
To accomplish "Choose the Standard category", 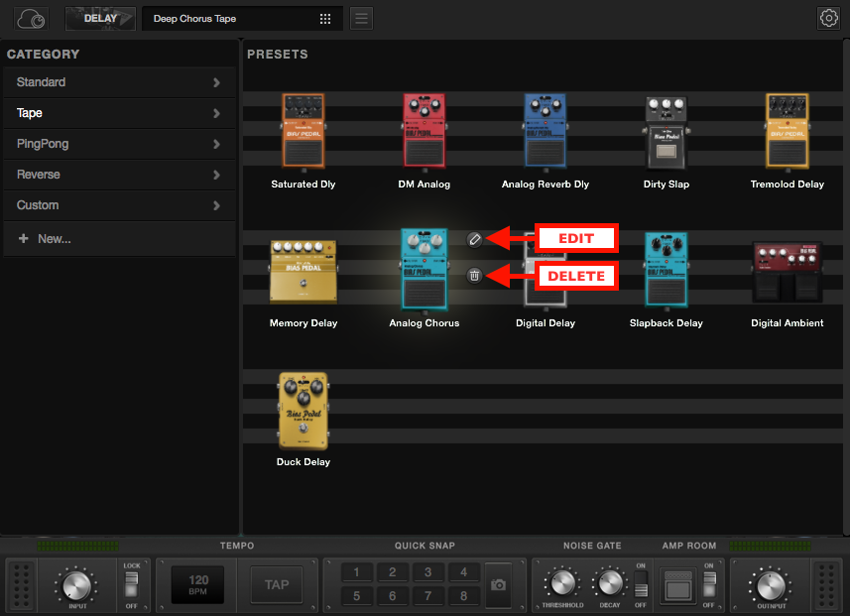I will point(119,82).
